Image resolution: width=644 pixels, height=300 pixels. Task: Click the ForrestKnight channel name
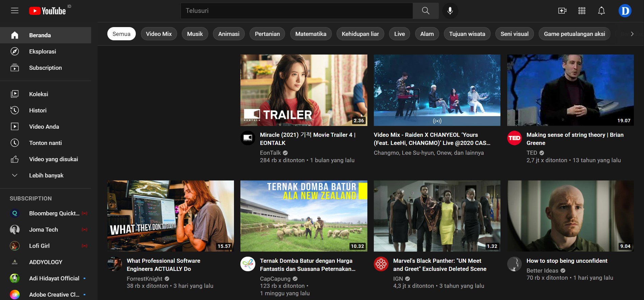pyautogui.click(x=145, y=279)
